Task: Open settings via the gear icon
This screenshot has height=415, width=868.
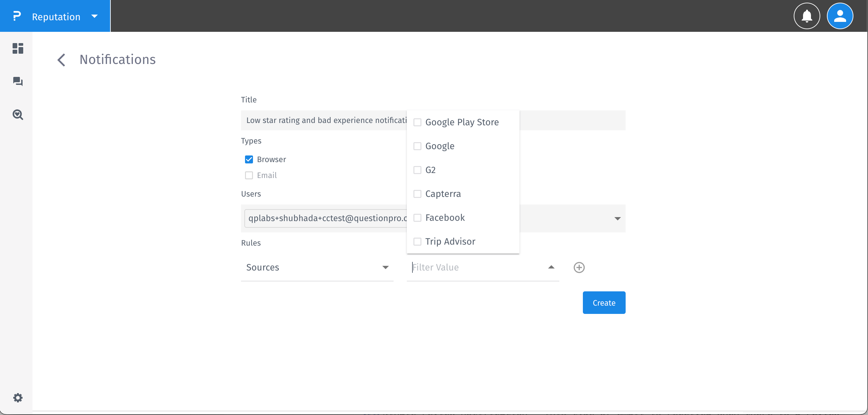Action: [x=18, y=397]
